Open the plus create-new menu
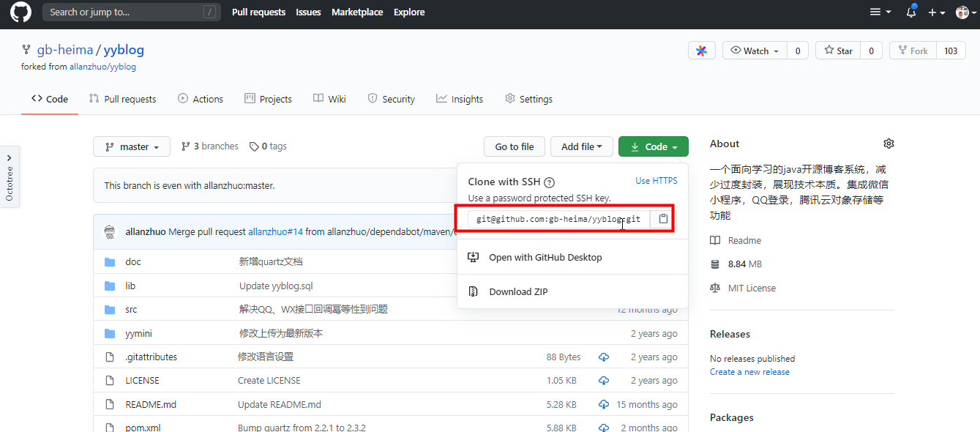 coord(937,12)
